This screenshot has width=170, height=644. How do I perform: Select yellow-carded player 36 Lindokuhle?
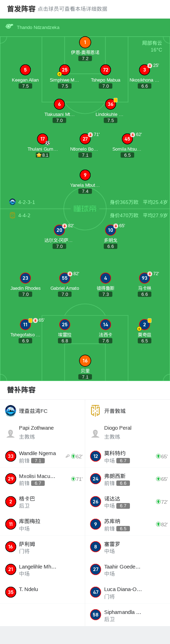pos(111,104)
